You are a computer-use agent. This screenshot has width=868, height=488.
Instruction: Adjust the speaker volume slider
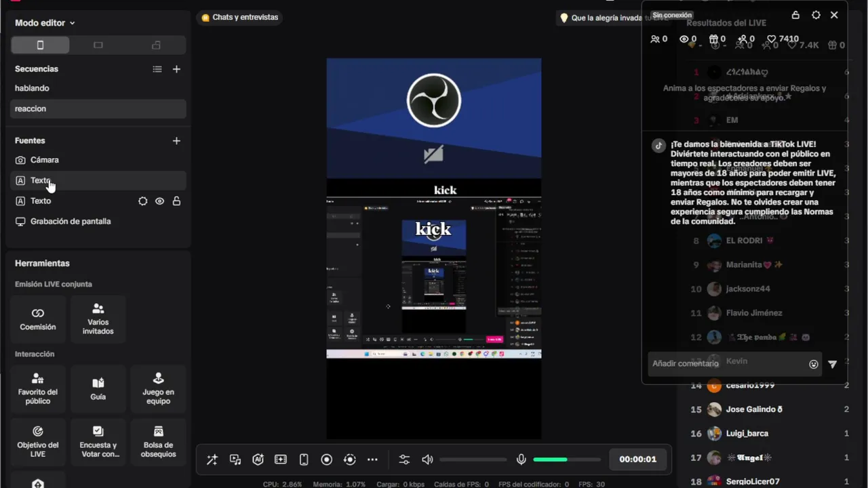(x=473, y=460)
